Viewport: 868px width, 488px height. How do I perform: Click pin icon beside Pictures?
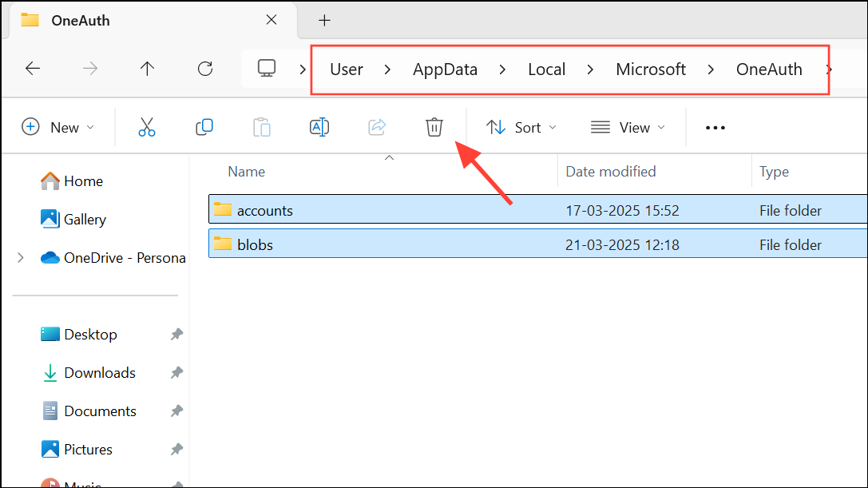(x=176, y=449)
